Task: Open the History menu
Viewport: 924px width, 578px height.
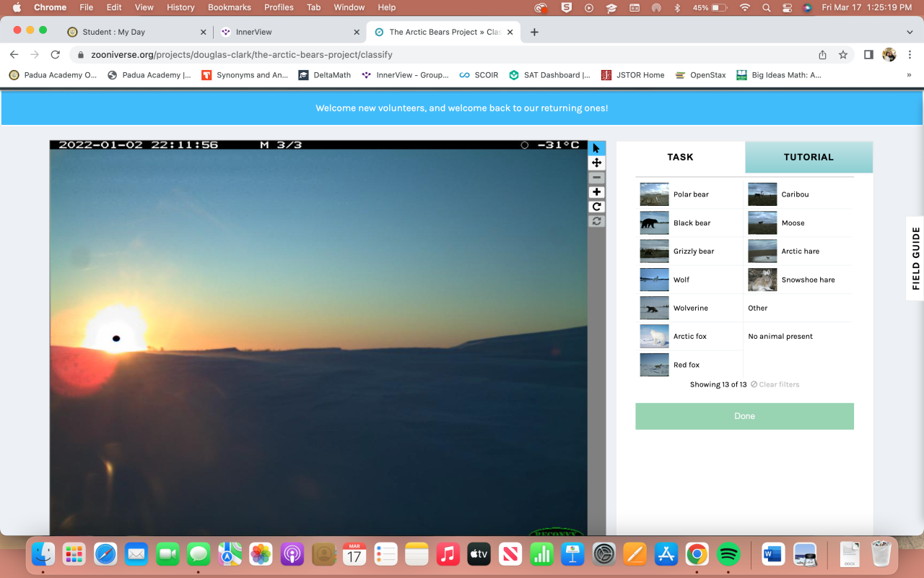Action: pos(180,7)
